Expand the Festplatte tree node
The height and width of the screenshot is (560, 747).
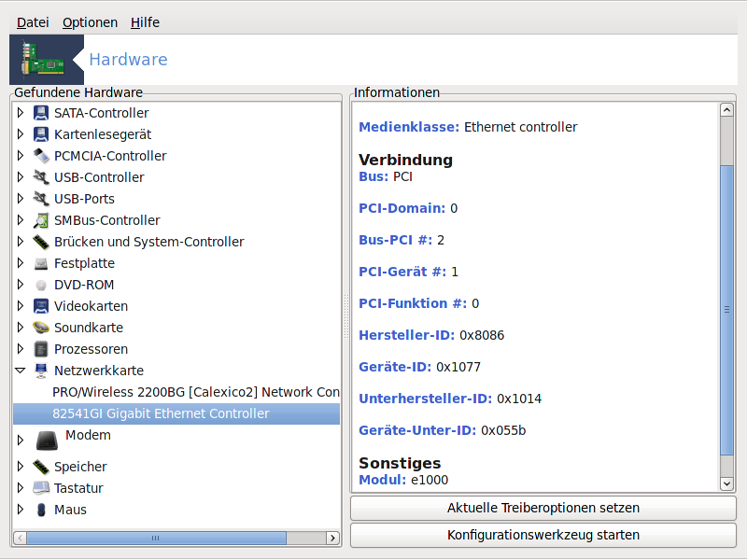(x=20, y=263)
